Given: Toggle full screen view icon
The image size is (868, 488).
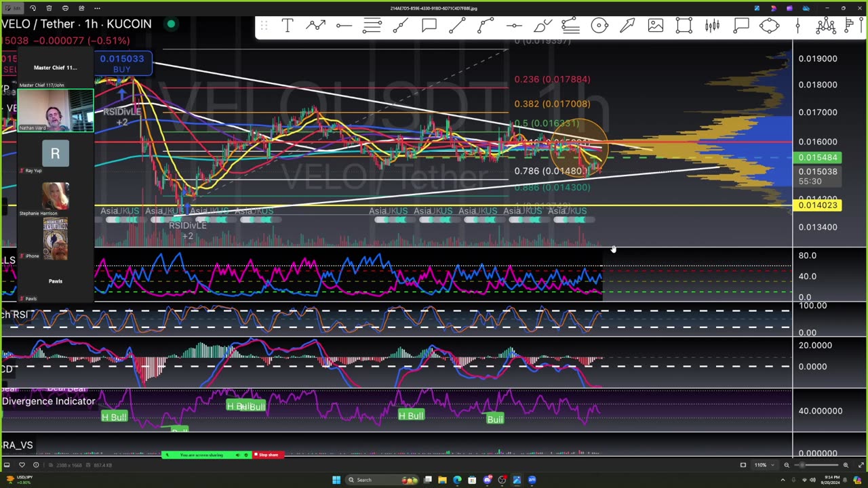Looking at the screenshot, I should tap(860, 465).
